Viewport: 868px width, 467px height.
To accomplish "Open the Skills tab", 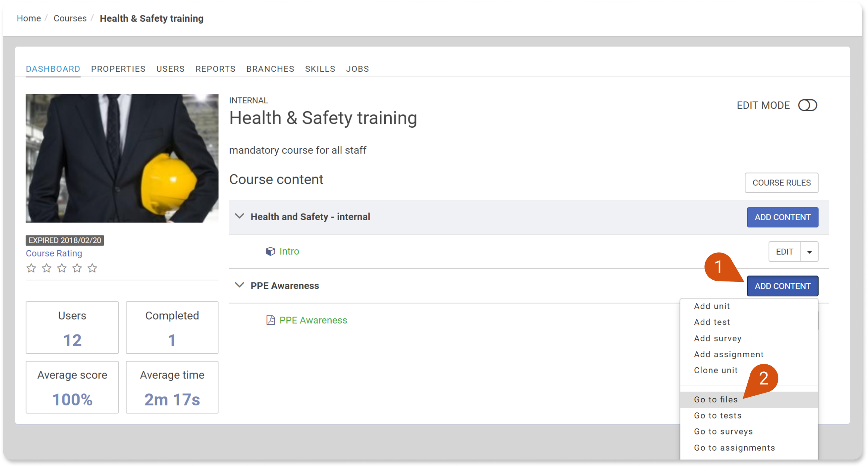I will 320,69.
